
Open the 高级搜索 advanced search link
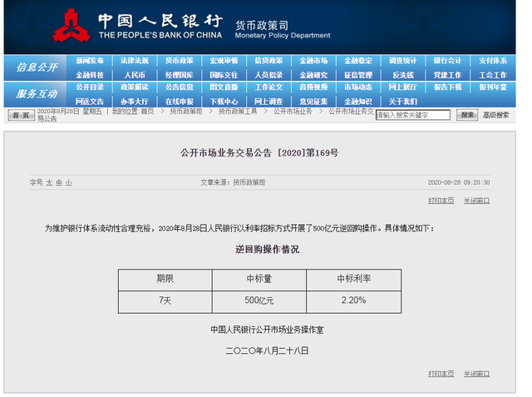point(495,115)
